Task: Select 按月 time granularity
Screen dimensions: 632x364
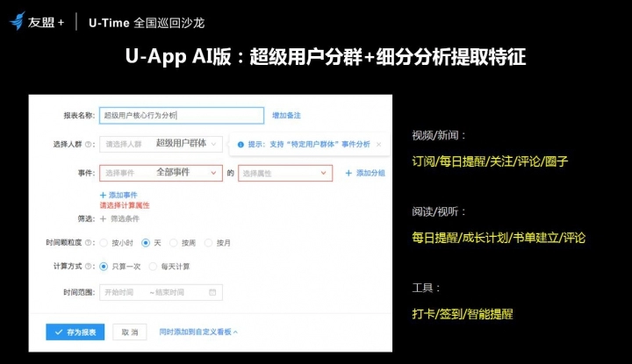Action: (x=210, y=242)
